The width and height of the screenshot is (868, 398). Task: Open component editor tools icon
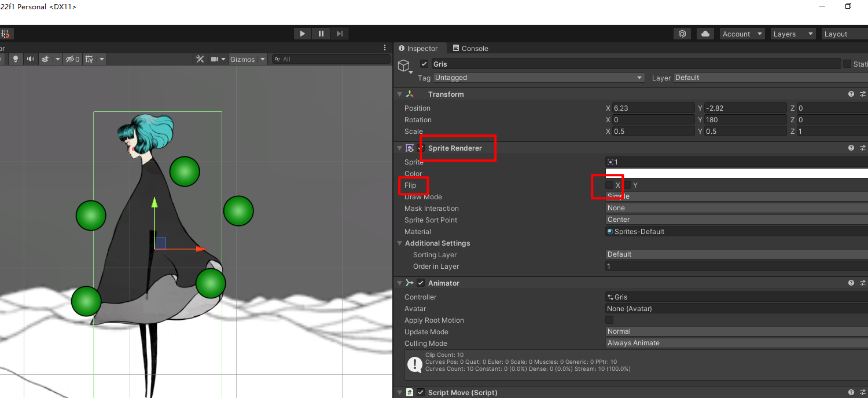coord(200,59)
